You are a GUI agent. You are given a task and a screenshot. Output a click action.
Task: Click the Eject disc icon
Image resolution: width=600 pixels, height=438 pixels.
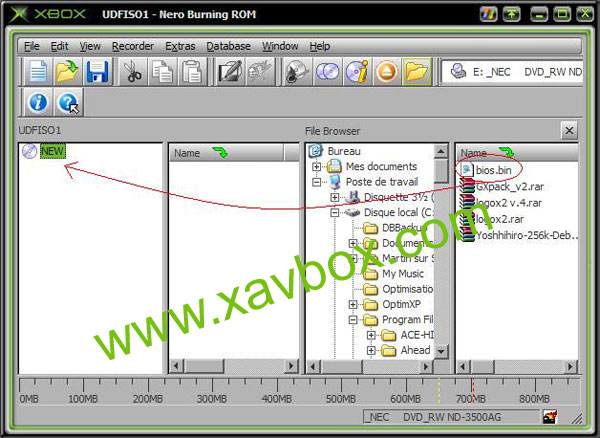387,72
